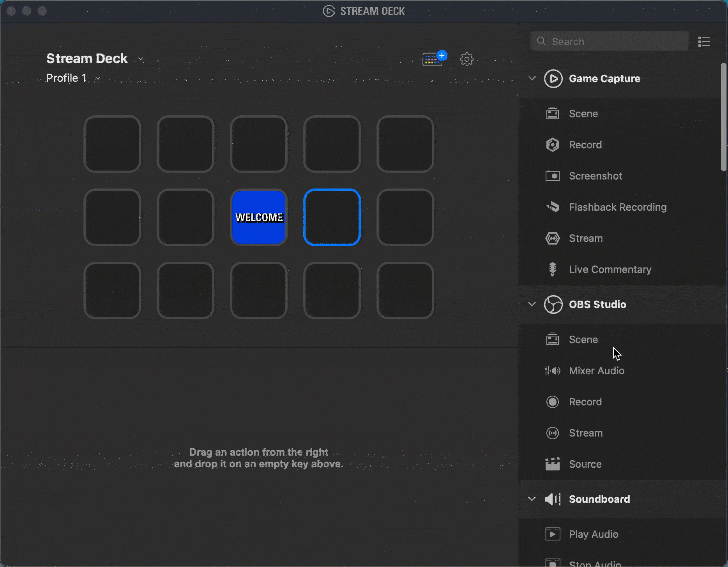Click the OBS Studio heading text
This screenshot has height=567, width=728.
[x=597, y=305]
